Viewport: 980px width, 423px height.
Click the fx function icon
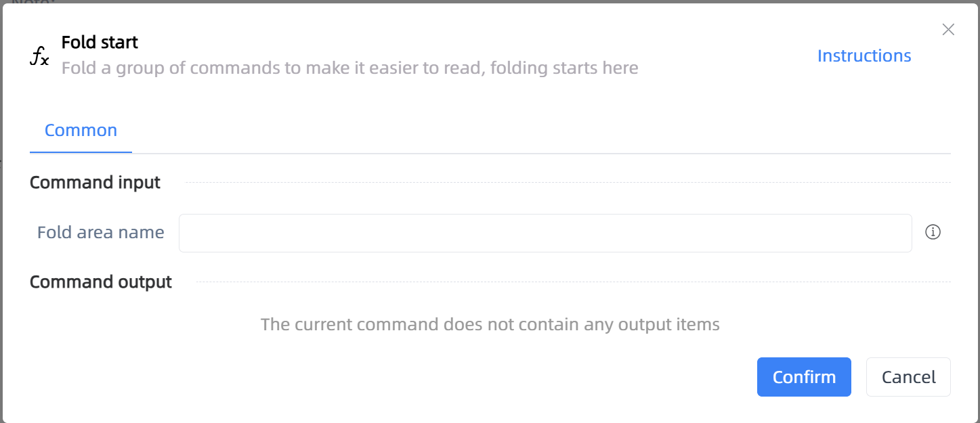pos(39,55)
